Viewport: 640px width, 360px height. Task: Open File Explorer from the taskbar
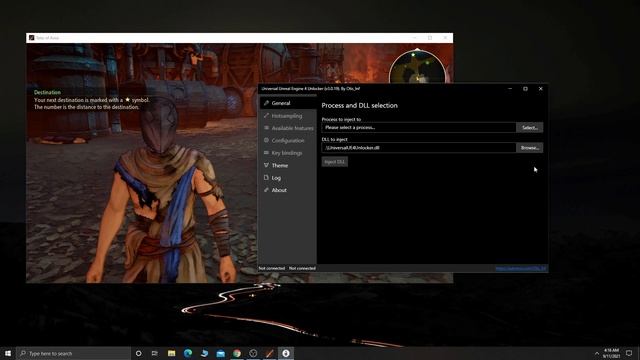click(x=171, y=353)
